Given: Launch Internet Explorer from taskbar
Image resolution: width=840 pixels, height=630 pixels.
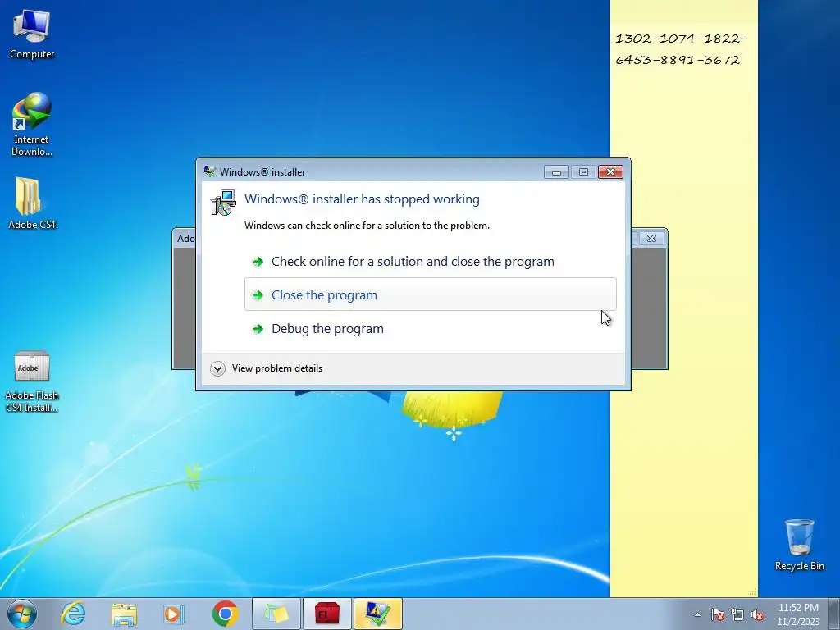Looking at the screenshot, I should (73, 614).
